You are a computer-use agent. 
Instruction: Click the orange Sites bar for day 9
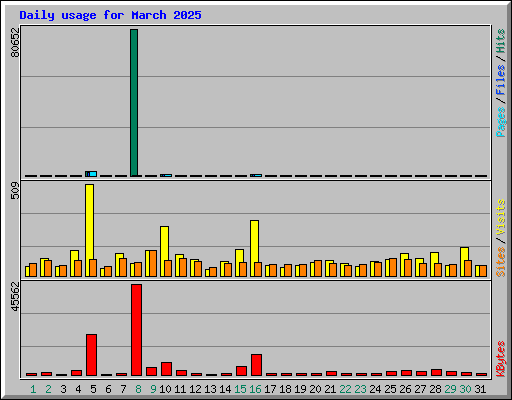point(153,263)
